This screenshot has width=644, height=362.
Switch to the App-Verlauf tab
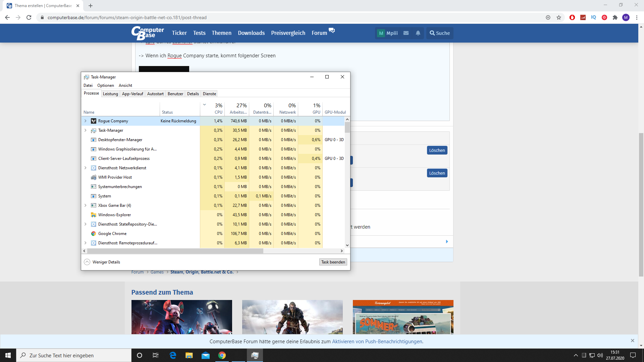[132, 94]
